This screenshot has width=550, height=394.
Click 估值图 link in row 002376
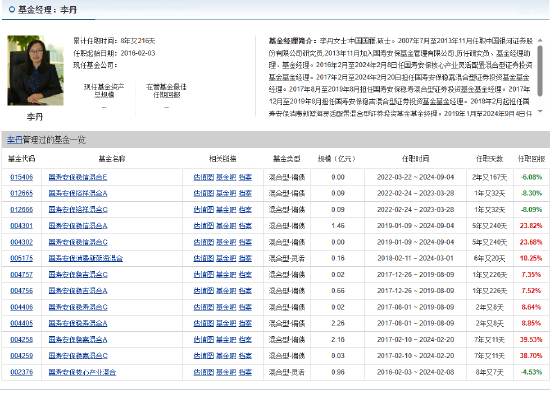click(x=203, y=372)
